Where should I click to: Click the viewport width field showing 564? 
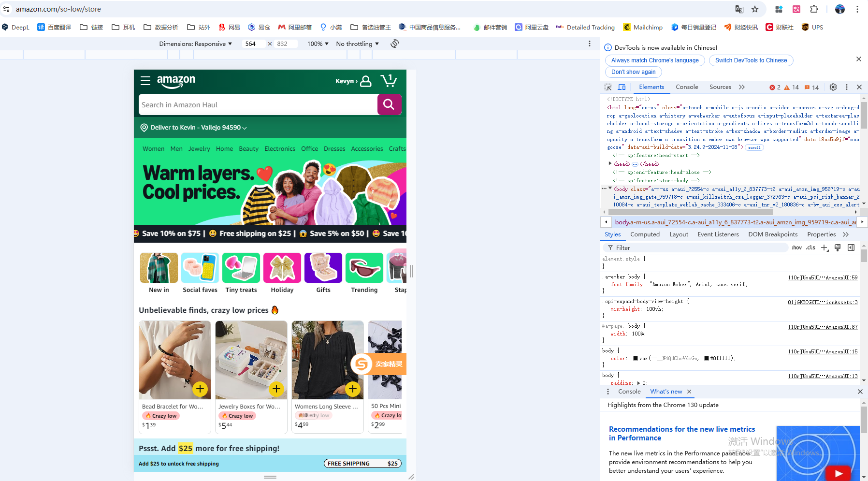coord(255,44)
